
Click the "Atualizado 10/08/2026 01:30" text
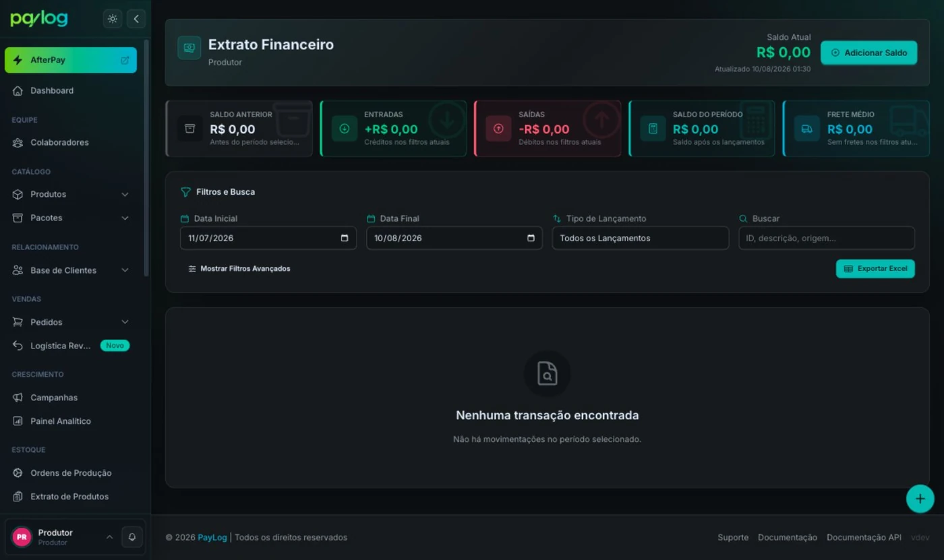(x=763, y=69)
